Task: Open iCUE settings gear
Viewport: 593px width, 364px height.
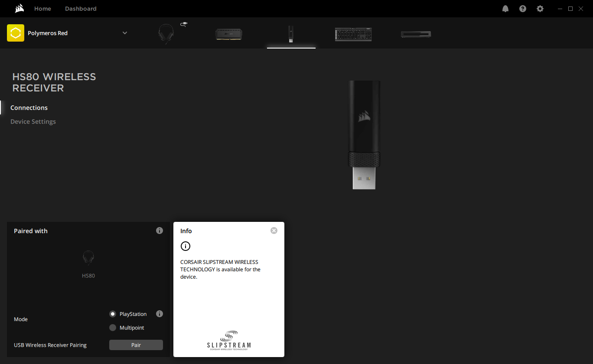Action: pyautogui.click(x=540, y=9)
